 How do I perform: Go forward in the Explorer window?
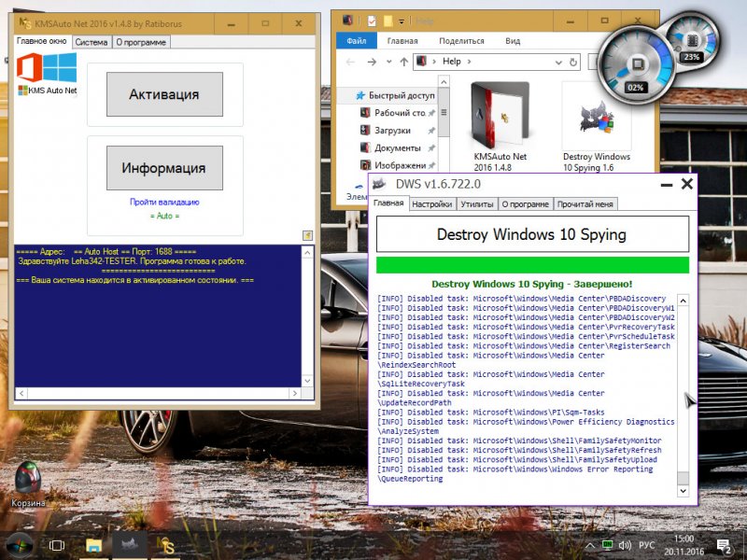tap(372, 62)
